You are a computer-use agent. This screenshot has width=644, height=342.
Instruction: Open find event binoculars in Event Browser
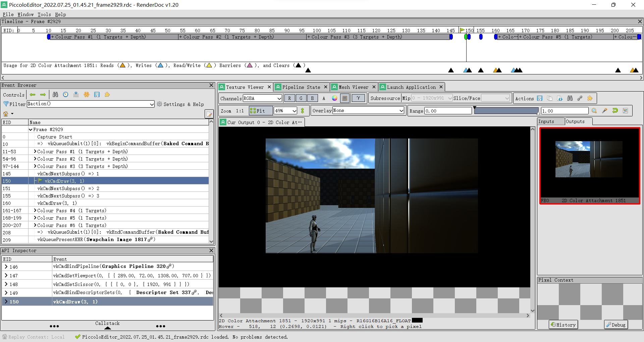[x=55, y=95]
